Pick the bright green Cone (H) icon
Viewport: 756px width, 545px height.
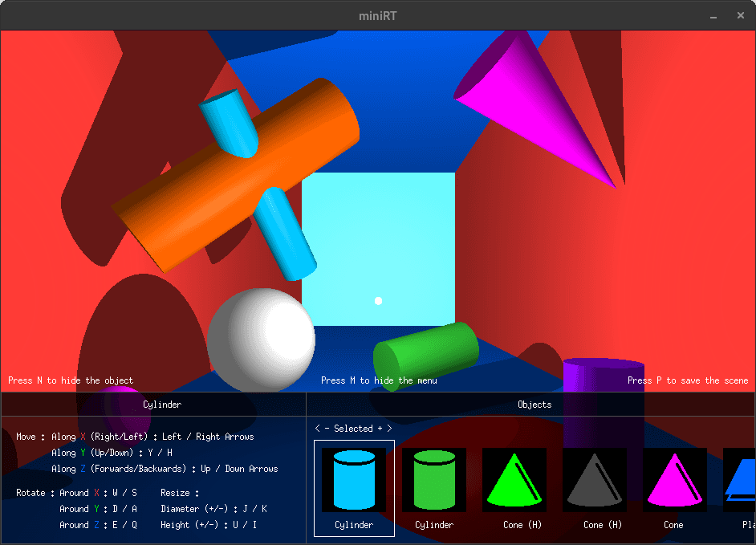click(514, 480)
